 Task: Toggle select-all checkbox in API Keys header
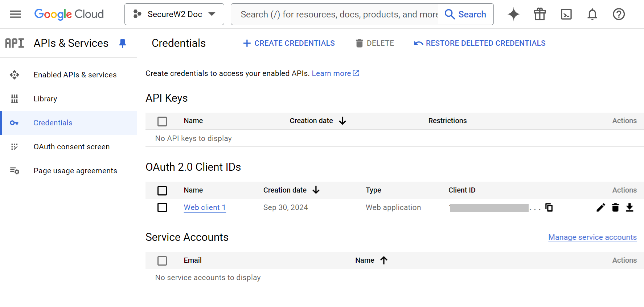click(x=162, y=121)
